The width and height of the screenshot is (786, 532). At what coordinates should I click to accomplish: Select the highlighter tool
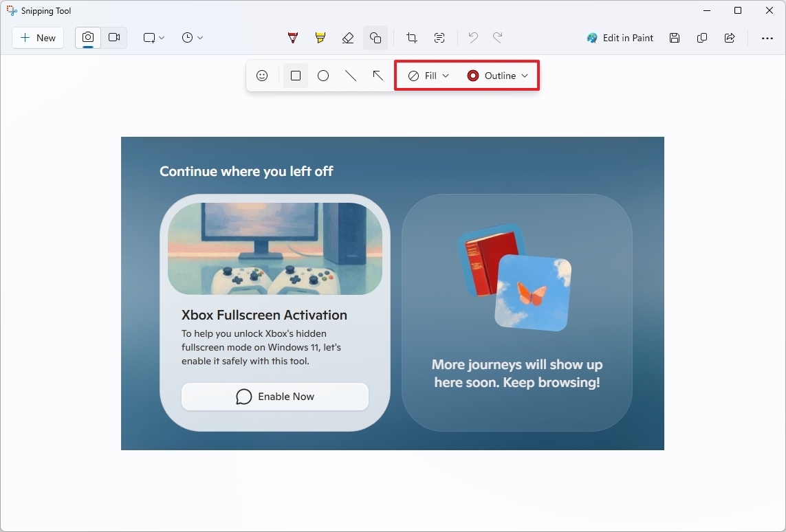[320, 38]
